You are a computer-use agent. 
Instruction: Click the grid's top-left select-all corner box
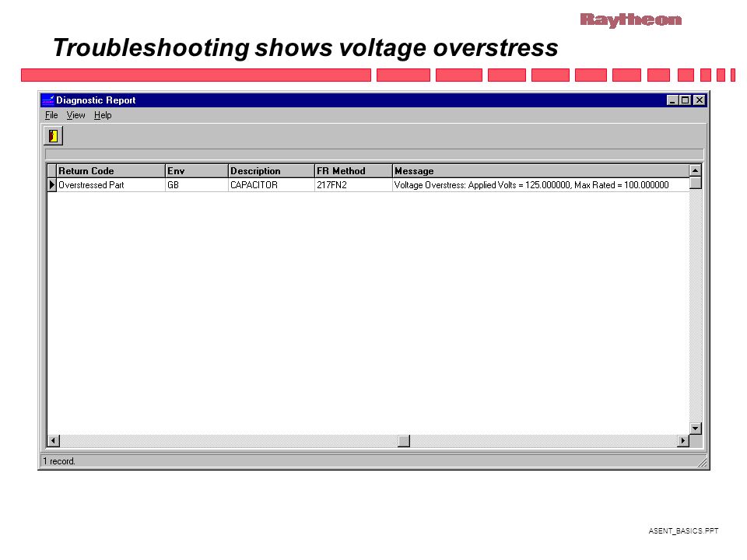[52, 171]
